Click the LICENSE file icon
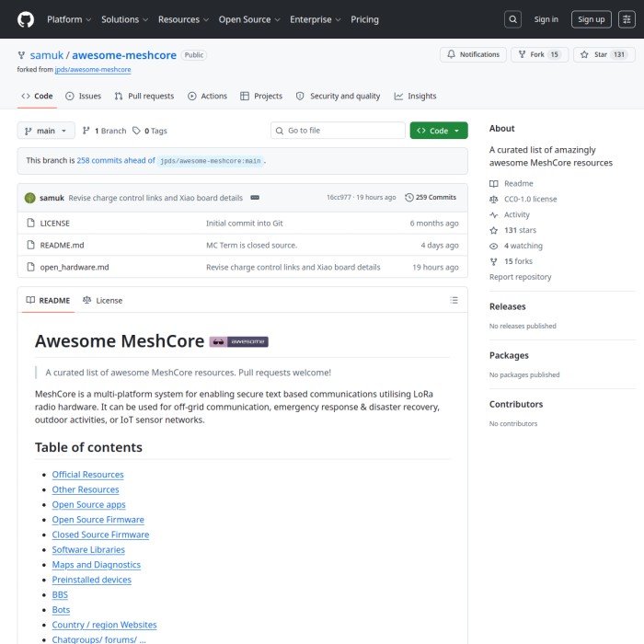644x644 pixels. pos(30,223)
